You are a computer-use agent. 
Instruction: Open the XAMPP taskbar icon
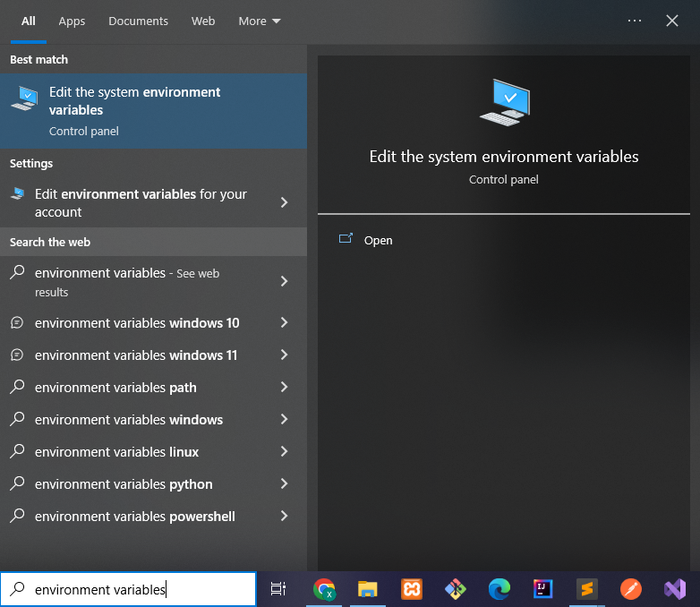[411, 589]
